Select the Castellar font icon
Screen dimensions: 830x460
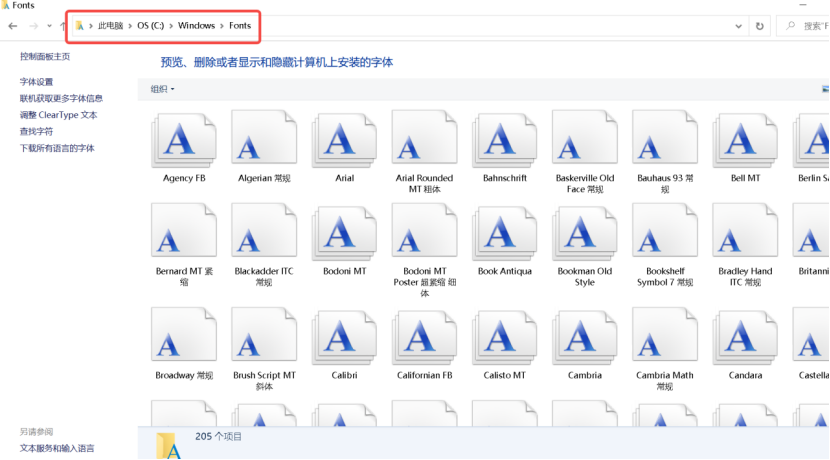coord(811,335)
